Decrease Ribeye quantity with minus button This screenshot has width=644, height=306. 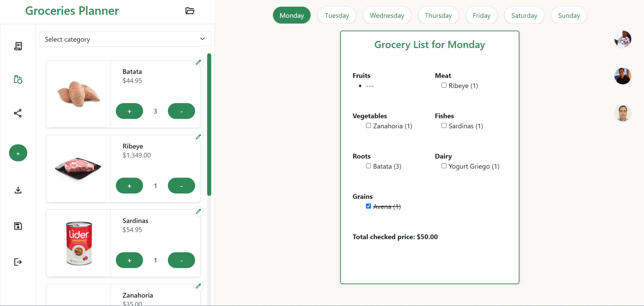pos(181,186)
